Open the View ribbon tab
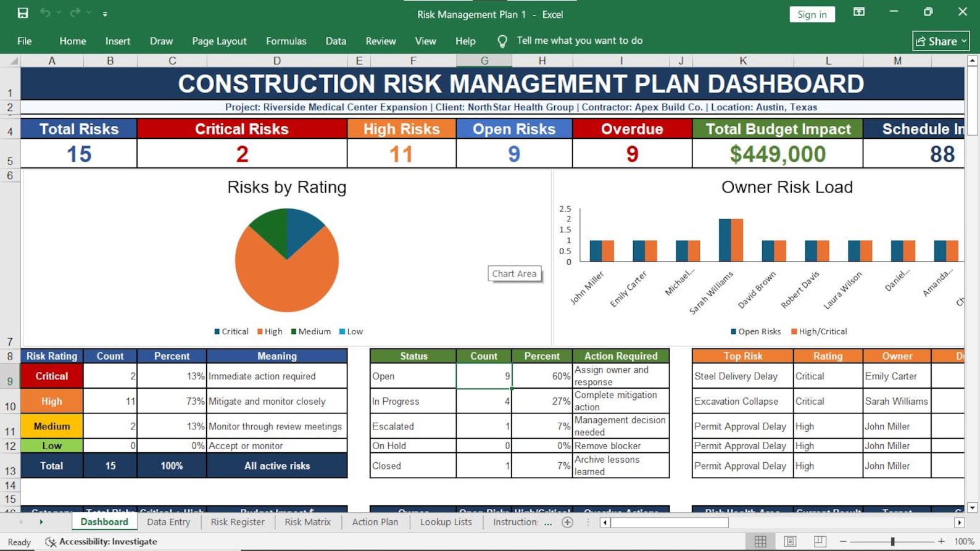This screenshot has height=551, width=980. tap(425, 41)
